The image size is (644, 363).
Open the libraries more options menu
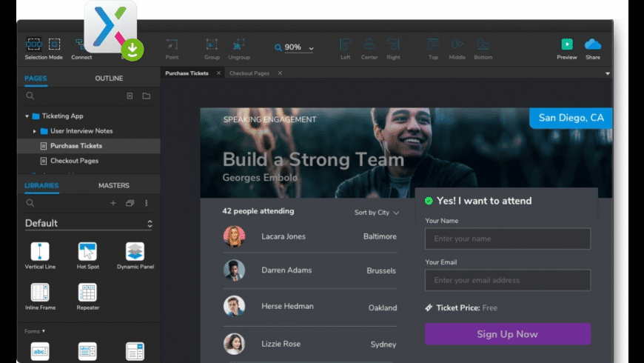point(147,203)
